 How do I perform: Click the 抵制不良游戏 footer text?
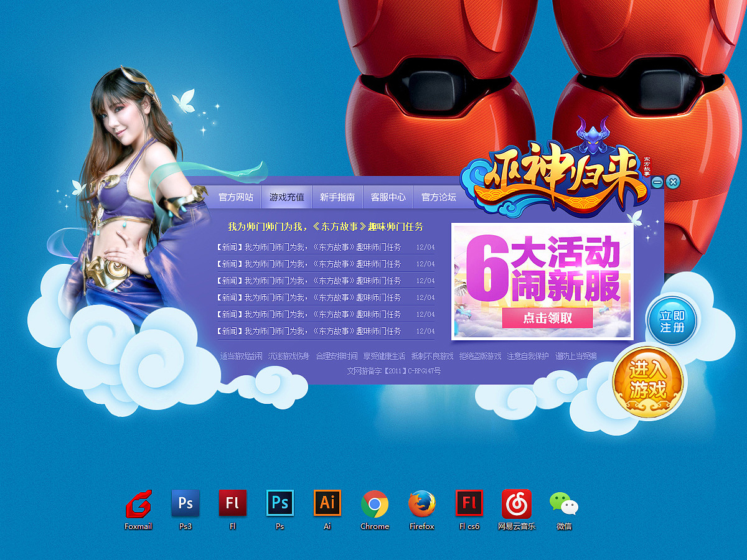pos(432,356)
